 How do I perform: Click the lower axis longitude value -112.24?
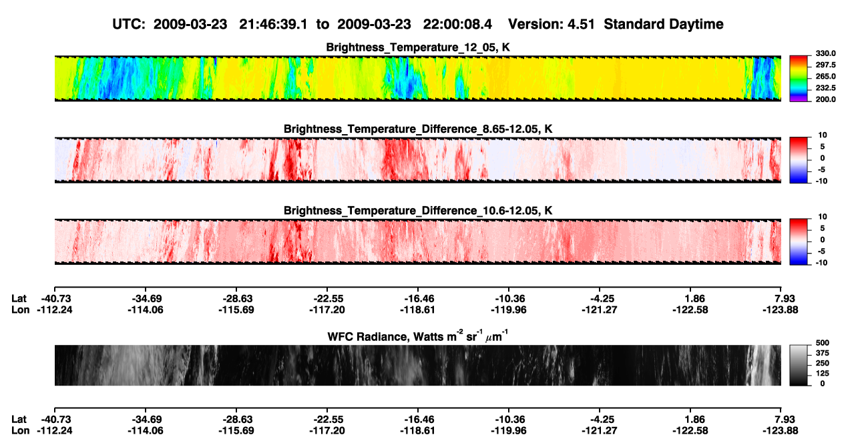tap(54, 430)
